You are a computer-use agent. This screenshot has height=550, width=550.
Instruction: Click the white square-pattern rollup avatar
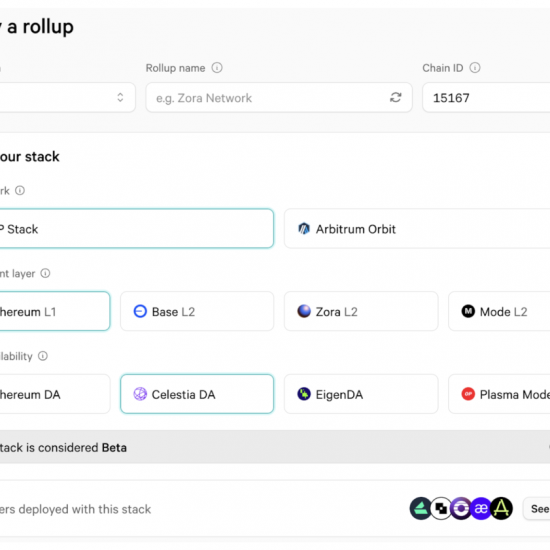point(441,508)
